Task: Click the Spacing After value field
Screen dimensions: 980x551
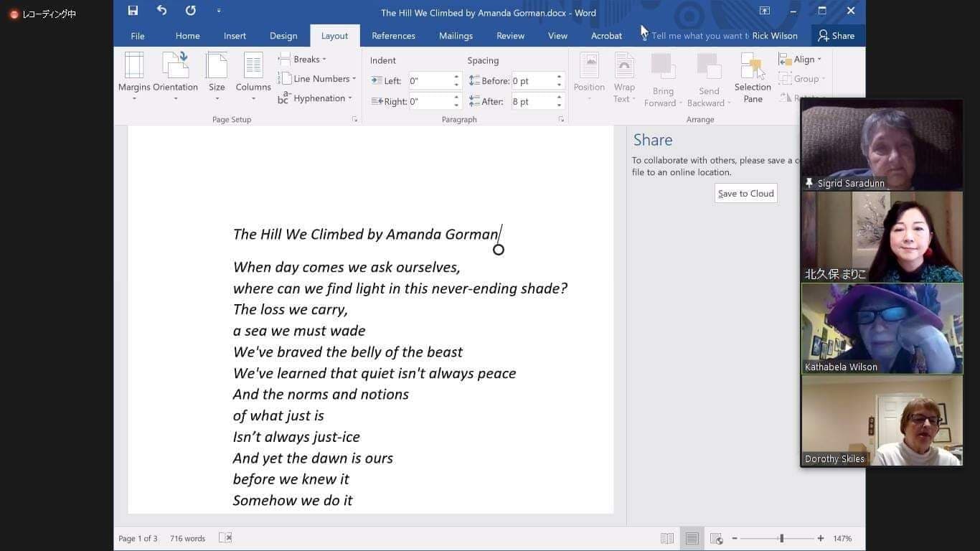Action: click(x=532, y=101)
